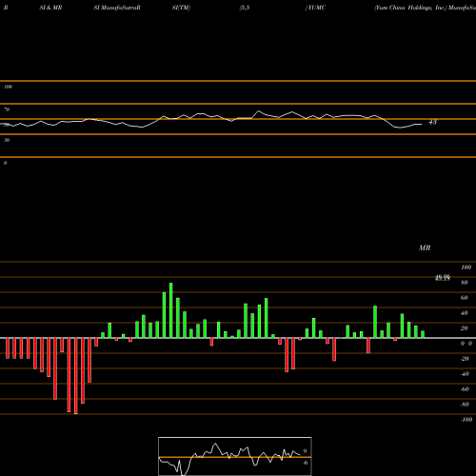Click the MR axis label "40"

point(465,313)
